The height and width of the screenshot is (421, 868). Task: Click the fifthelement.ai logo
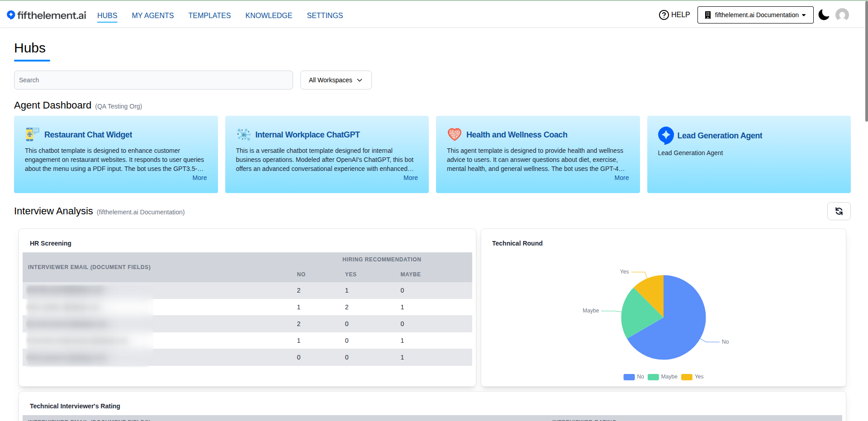click(x=46, y=15)
